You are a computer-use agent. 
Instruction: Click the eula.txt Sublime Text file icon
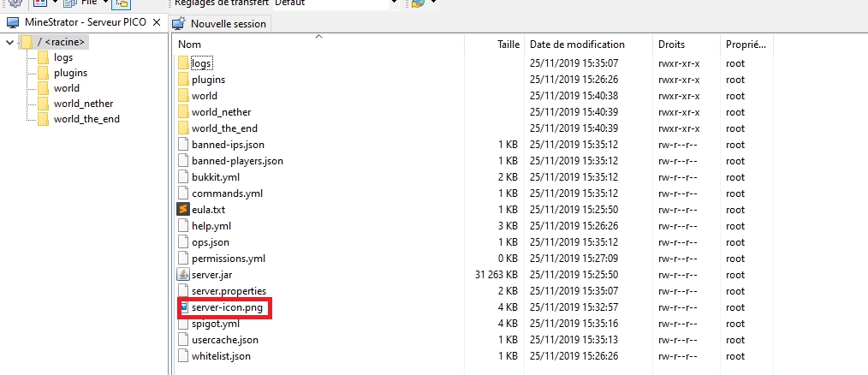[x=182, y=210]
